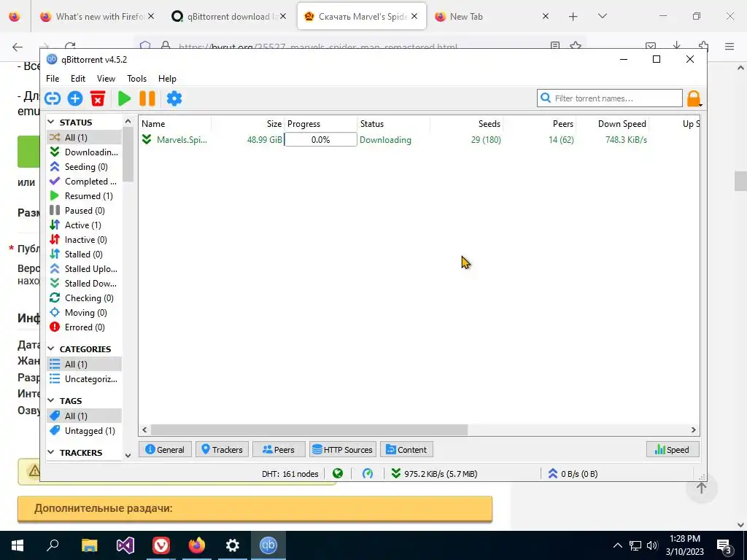Select the Downloading status filter

tap(85, 152)
